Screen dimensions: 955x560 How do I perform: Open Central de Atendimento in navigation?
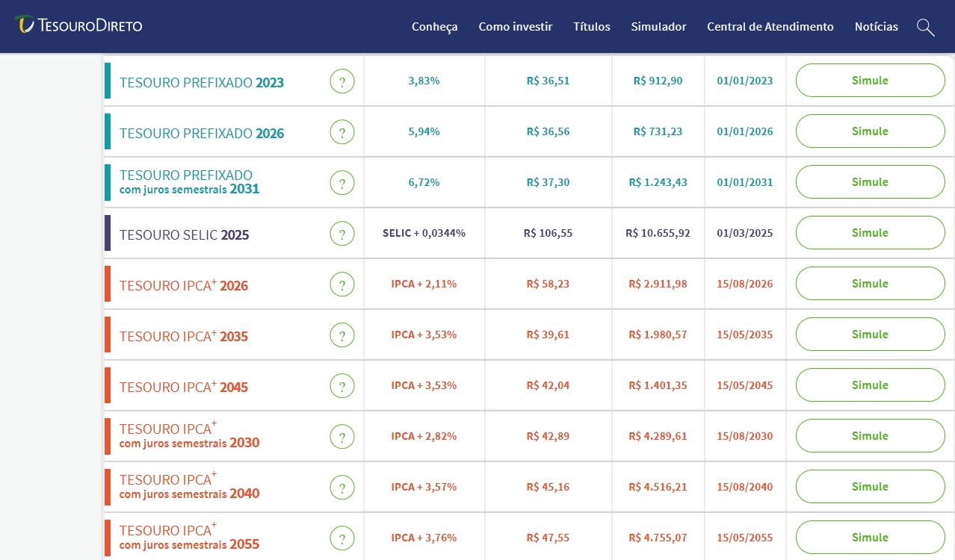(770, 27)
